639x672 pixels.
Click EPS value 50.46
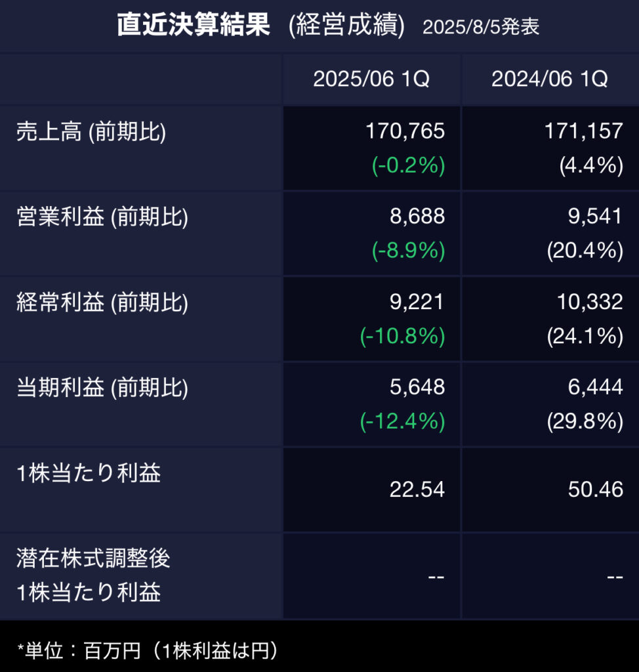click(x=595, y=490)
